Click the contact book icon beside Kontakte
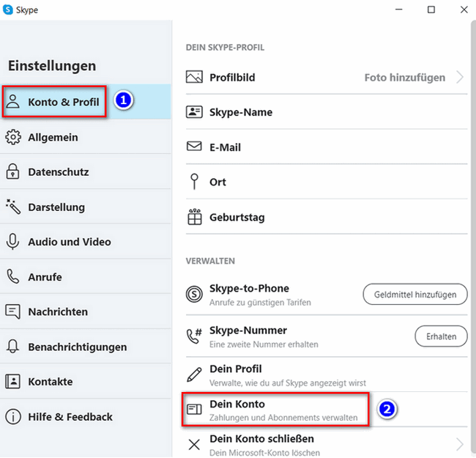 (x=12, y=382)
